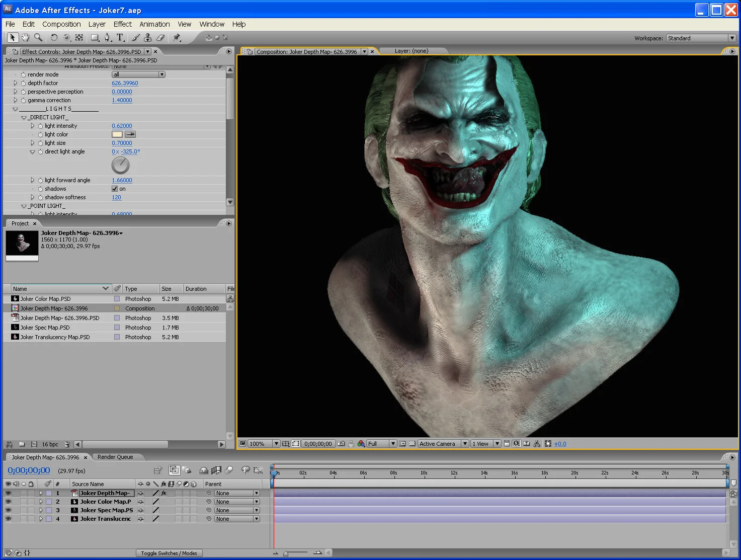This screenshot has height=560, width=741.
Task: Select the Zoom magnifier tool
Action: pyautogui.click(x=38, y=38)
